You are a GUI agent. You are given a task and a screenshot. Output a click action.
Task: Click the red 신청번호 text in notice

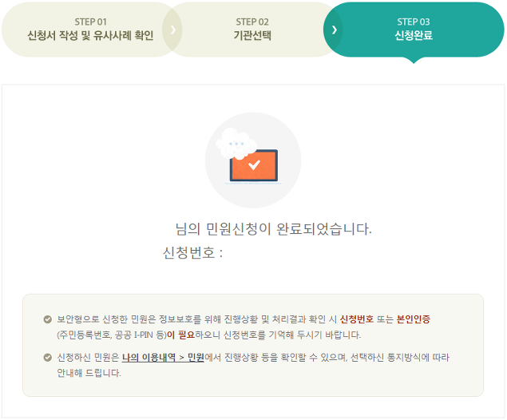357,319
